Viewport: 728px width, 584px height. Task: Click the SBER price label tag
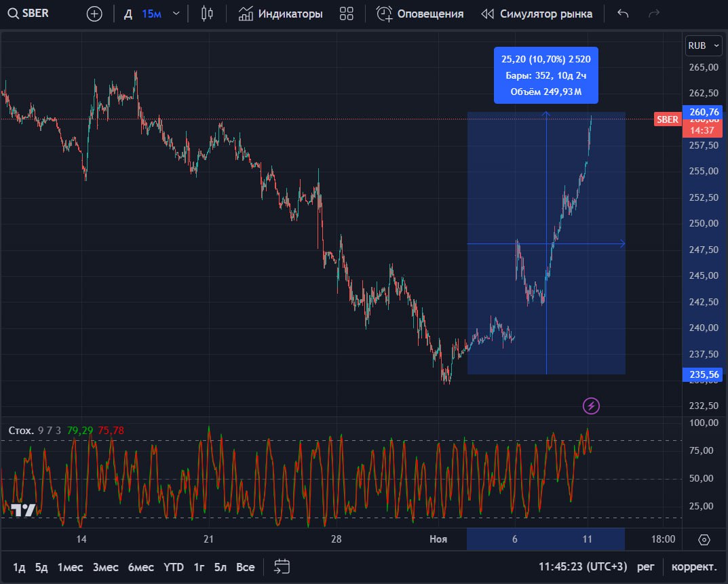[x=667, y=119]
